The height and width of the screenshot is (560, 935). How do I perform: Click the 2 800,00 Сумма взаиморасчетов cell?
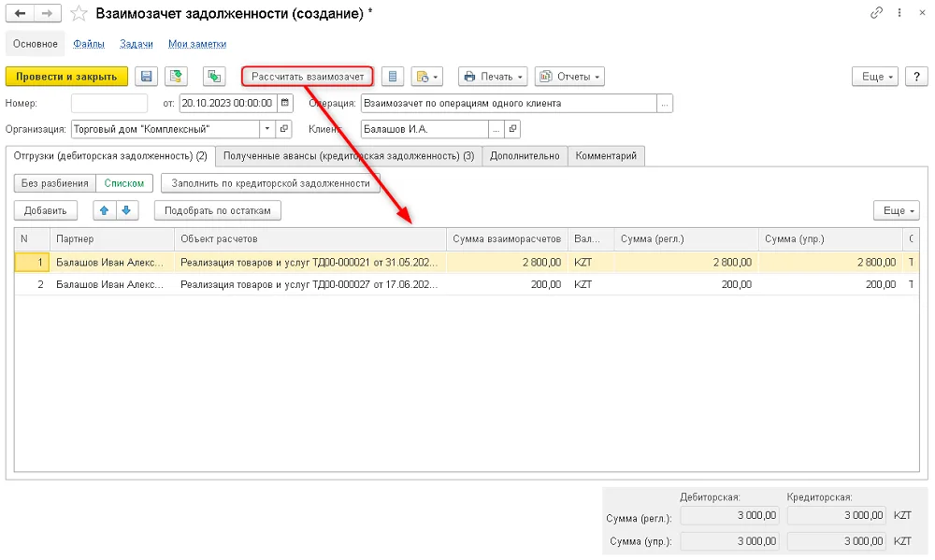[x=507, y=262]
